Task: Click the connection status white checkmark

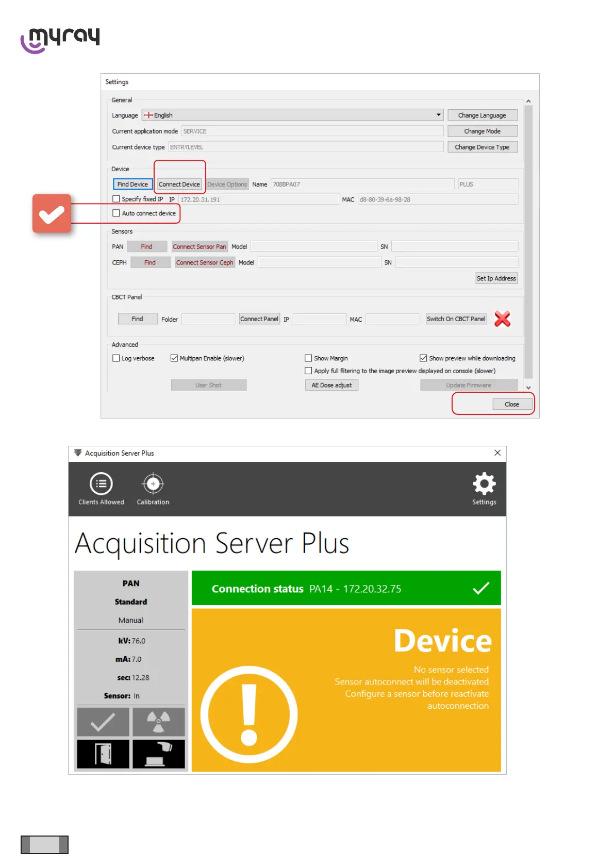Action: click(x=481, y=588)
